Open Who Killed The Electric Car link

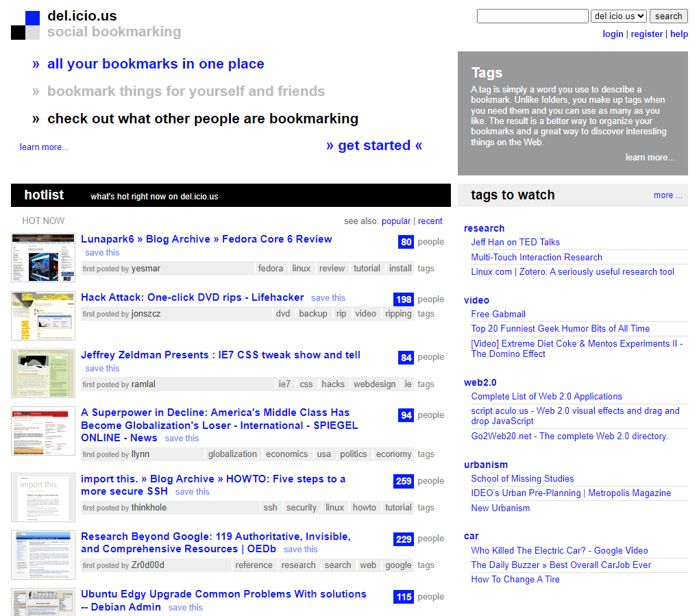[x=559, y=551]
